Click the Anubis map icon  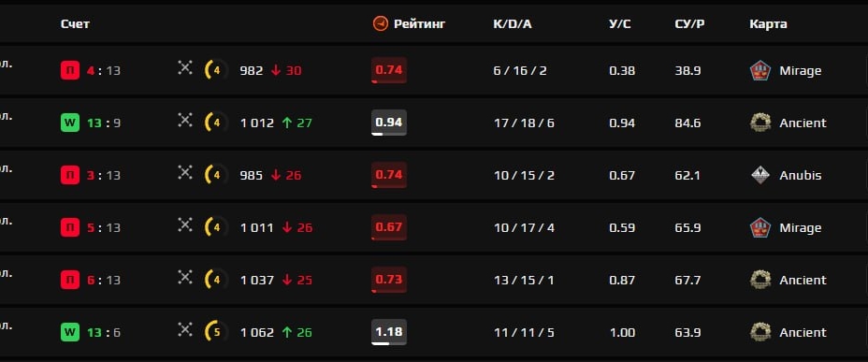click(x=760, y=176)
